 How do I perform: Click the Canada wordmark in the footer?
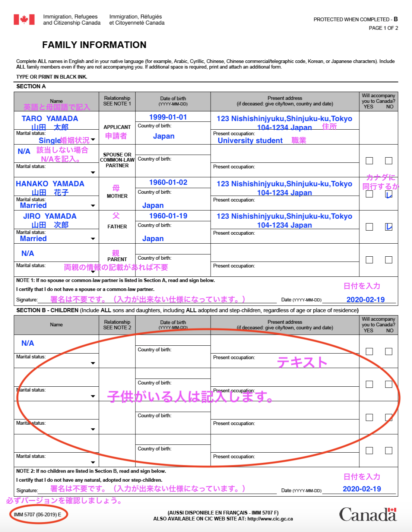click(367, 514)
